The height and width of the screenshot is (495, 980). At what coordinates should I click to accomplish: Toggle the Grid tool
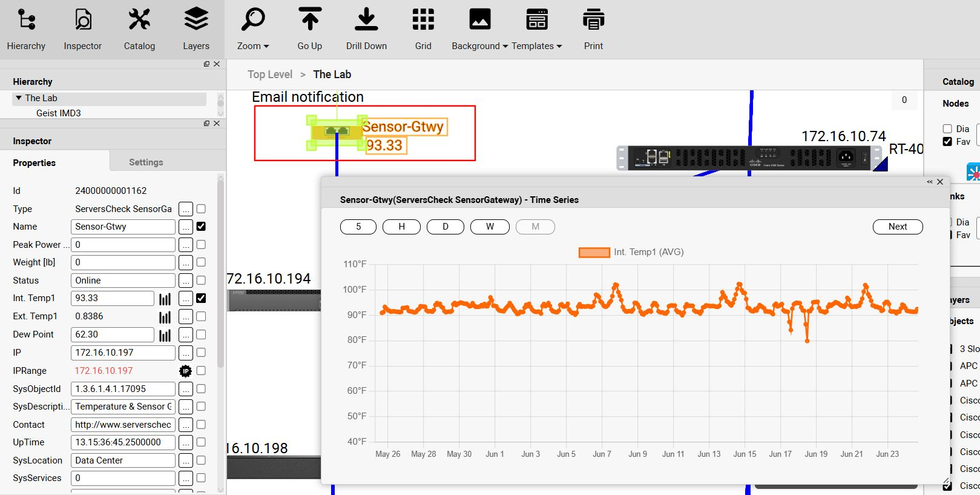click(423, 29)
